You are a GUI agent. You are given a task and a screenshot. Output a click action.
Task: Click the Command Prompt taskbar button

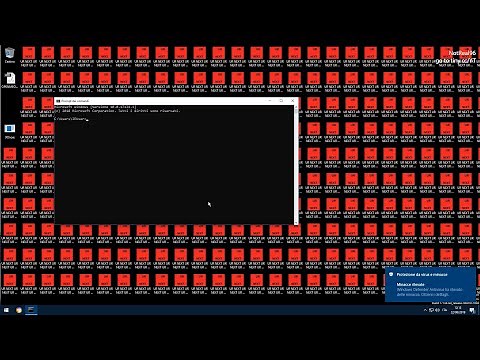[31, 310]
